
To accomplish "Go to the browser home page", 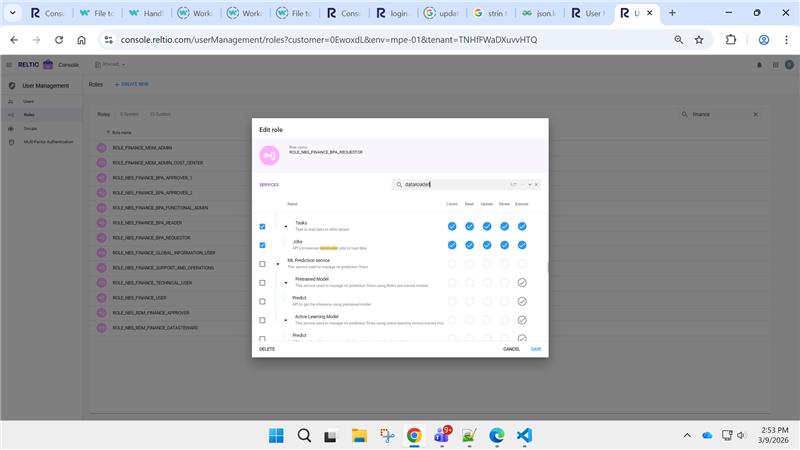I will (82, 40).
